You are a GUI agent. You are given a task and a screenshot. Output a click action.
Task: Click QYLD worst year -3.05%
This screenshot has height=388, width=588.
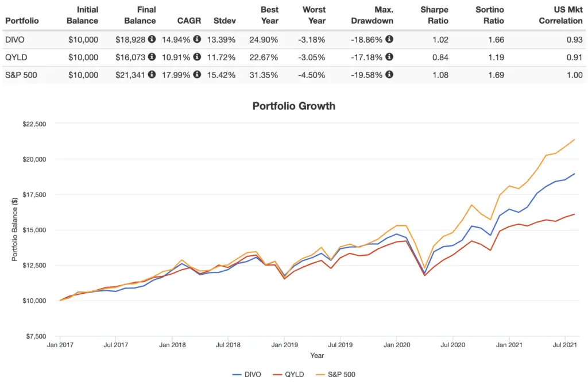(x=312, y=57)
